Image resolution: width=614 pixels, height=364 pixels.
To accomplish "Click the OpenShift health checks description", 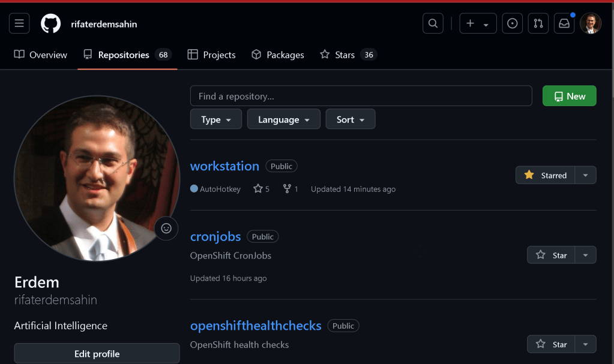I will coord(239,345).
